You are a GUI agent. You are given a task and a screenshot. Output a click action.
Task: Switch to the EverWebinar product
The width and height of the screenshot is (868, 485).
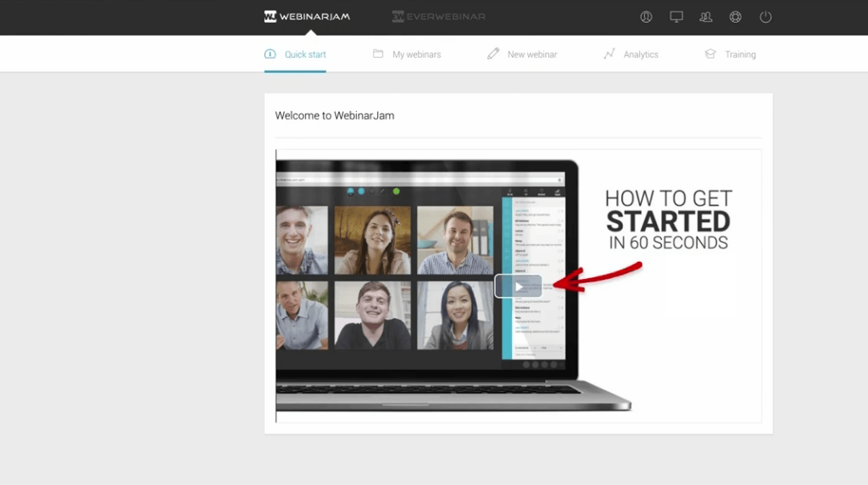(x=438, y=17)
